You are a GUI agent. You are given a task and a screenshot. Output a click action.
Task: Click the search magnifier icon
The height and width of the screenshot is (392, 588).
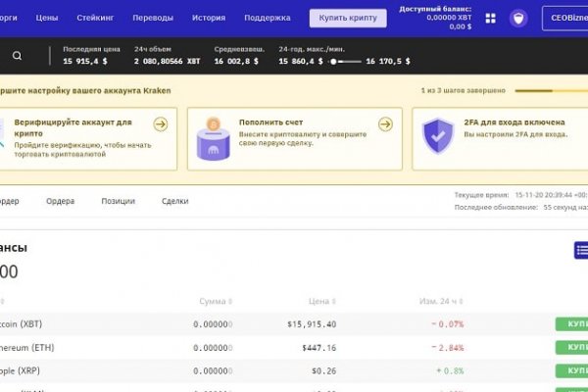point(18,56)
